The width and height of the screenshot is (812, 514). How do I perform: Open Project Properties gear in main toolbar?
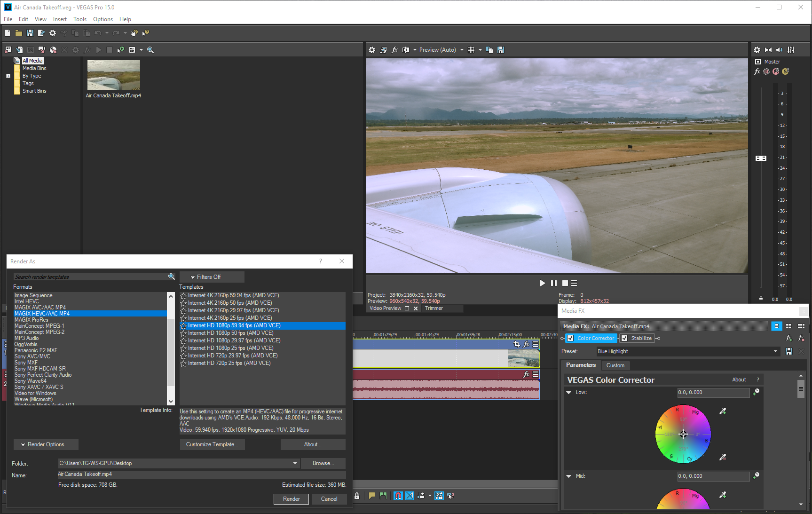coord(53,33)
